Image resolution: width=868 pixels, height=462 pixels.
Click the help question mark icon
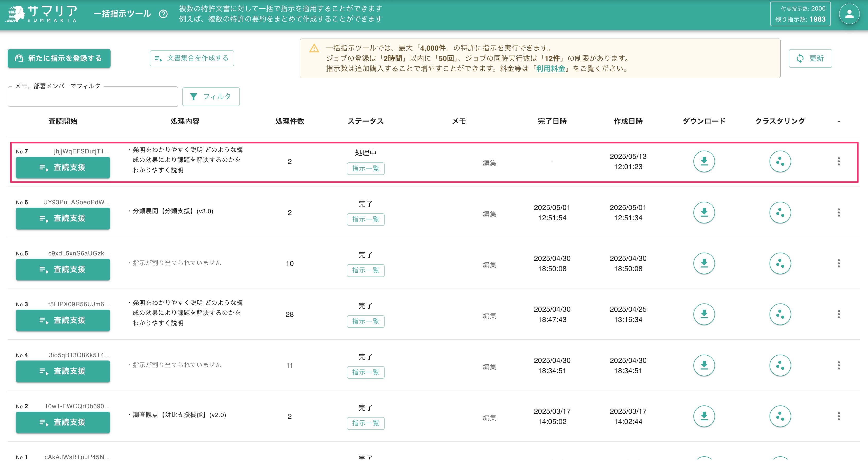pos(164,14)
